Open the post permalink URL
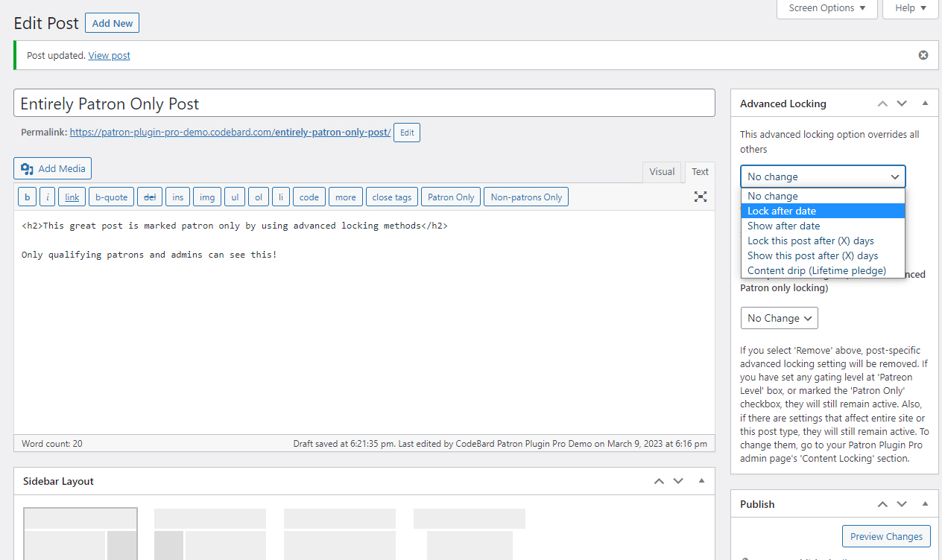The width and height of the screenshot is (942, 560). (x=230, y=133)
